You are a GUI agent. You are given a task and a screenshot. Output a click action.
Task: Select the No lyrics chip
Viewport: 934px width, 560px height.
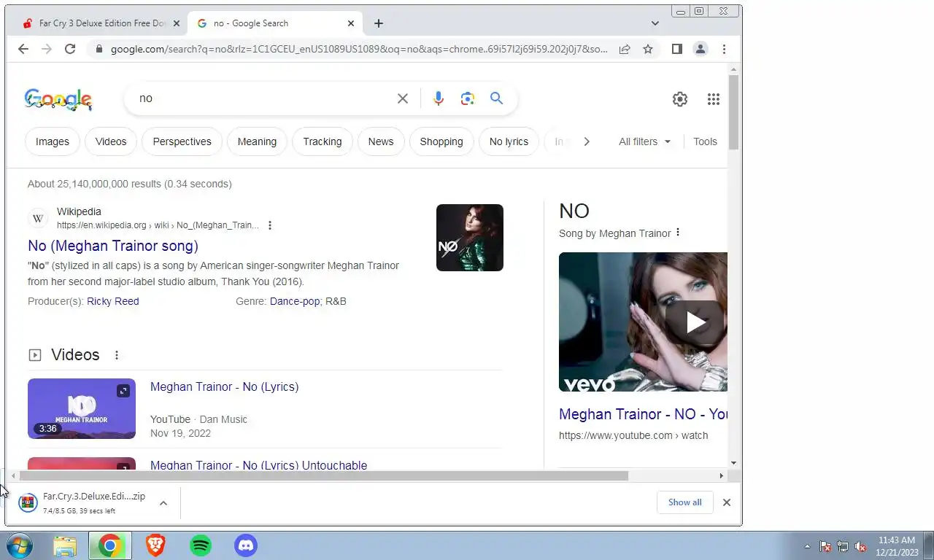(509, 141)
